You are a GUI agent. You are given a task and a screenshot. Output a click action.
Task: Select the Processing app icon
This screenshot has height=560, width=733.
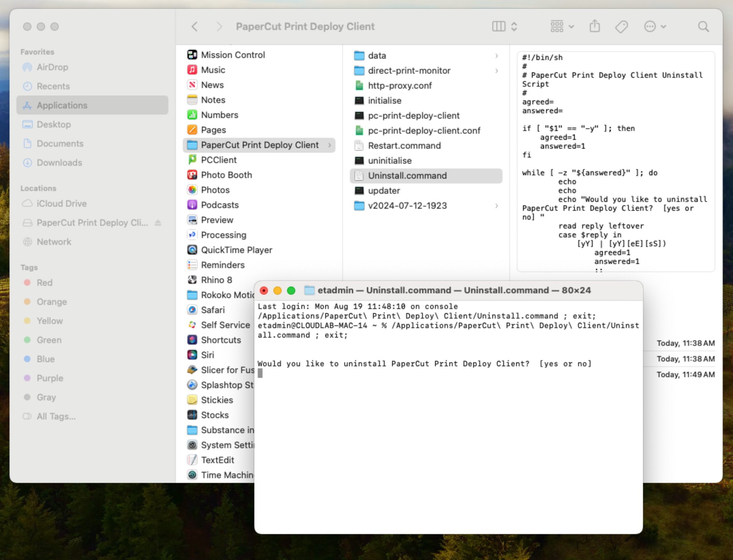click(x=192, y=235)
